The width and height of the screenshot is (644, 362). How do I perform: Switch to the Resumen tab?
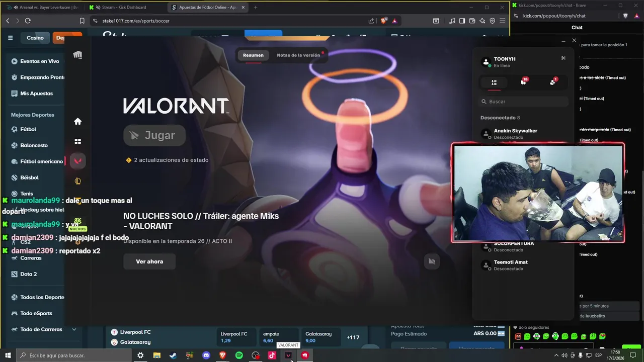click(x=253, y=55)
